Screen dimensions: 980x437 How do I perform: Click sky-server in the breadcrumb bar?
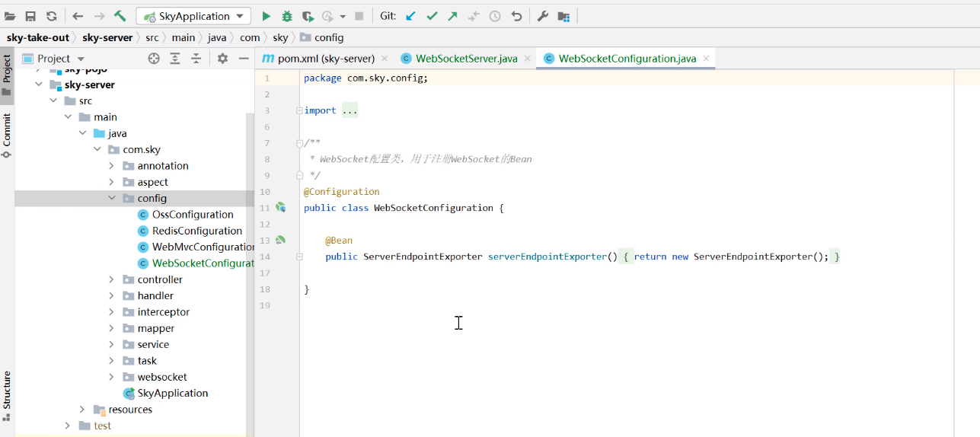[x=107, y=37]
